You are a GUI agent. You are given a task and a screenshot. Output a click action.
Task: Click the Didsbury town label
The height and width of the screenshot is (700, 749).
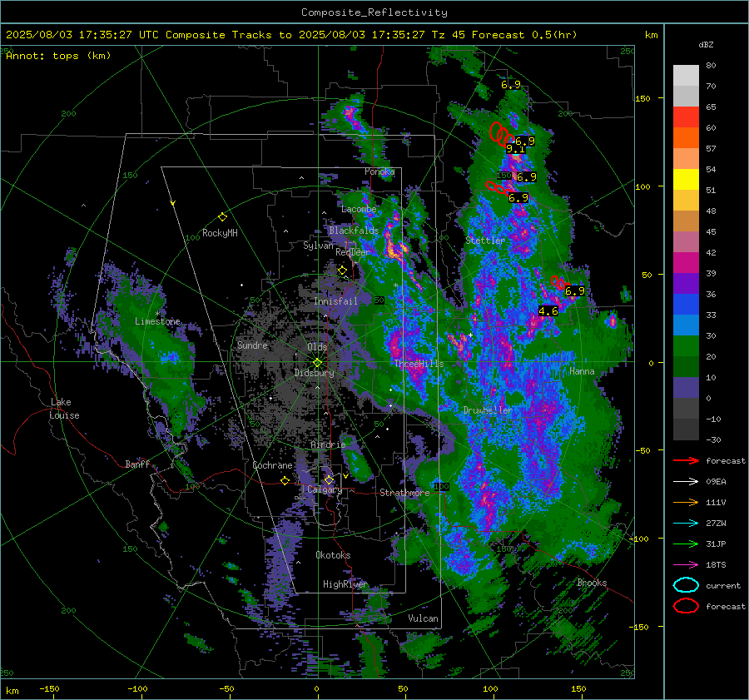coord(314,373)
